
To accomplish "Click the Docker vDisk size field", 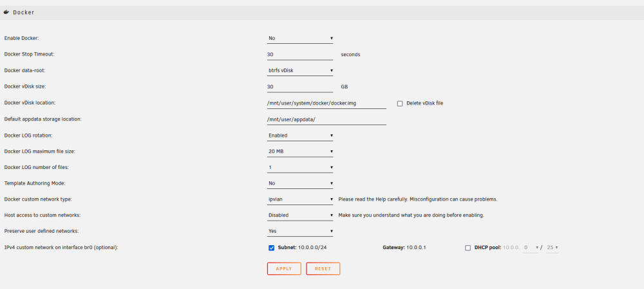I will [x=300, y=87].
